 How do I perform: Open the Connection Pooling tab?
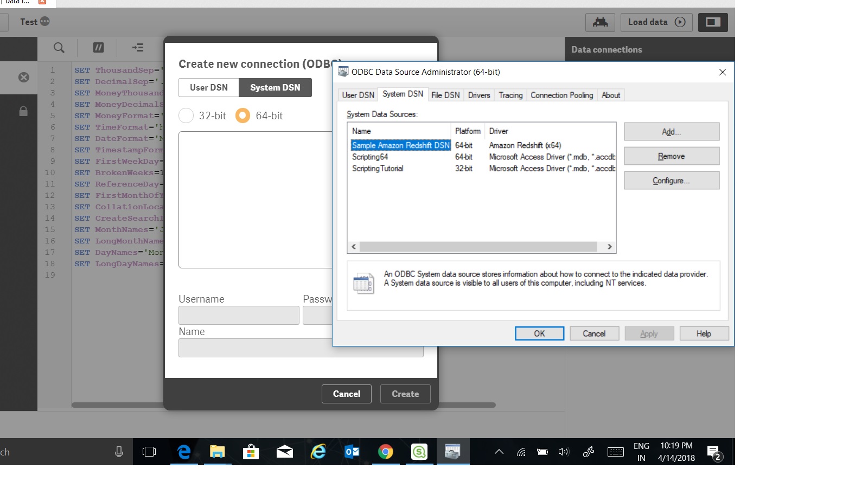tap(562, 95)
